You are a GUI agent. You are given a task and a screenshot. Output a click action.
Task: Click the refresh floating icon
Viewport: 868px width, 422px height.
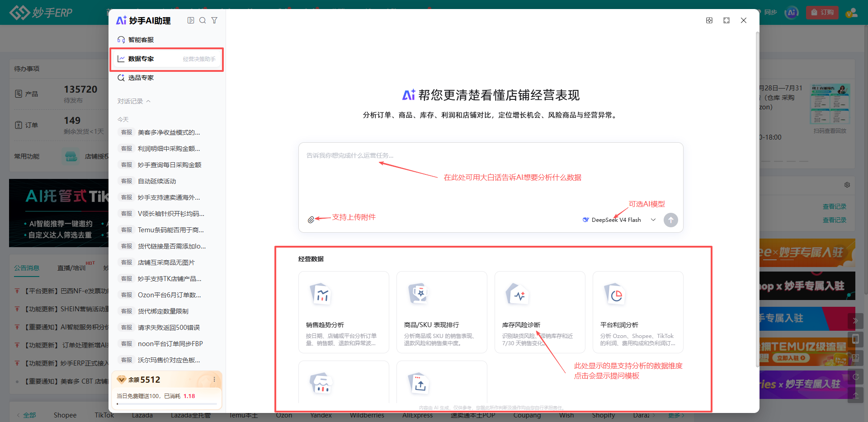coord(855,376)
